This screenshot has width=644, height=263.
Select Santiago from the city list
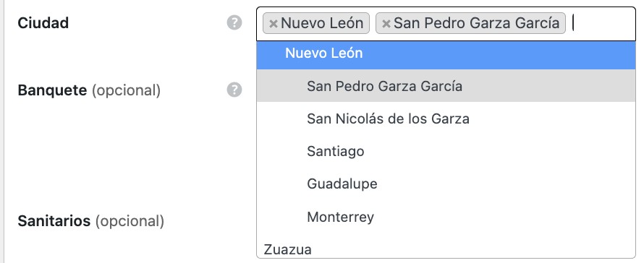(x=446, y=152)
